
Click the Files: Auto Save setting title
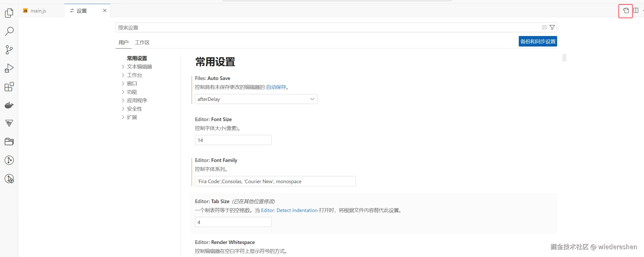click(213, 78)
